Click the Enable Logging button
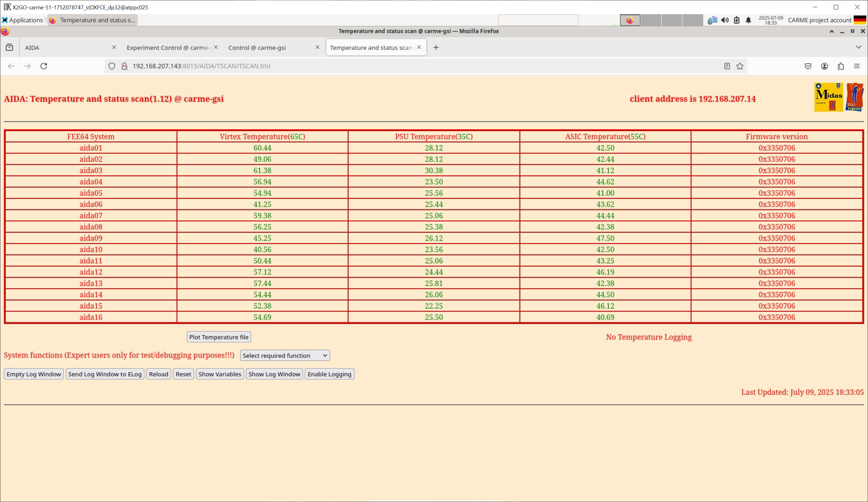Viewport: 868px width, 502px height. pyautogui.click(x=329, y=374)
